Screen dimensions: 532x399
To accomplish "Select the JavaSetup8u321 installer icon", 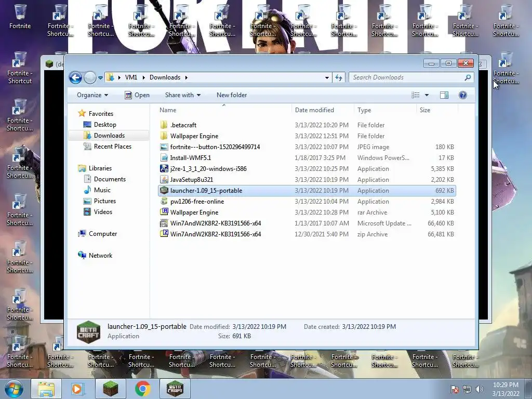I will [x=164, y=179].
